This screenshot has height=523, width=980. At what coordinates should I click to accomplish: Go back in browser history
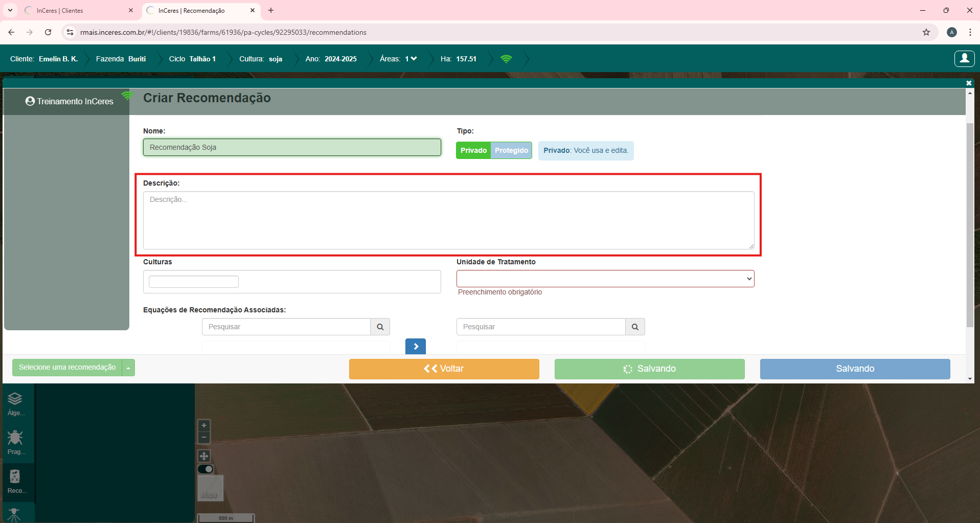(11, 32)
